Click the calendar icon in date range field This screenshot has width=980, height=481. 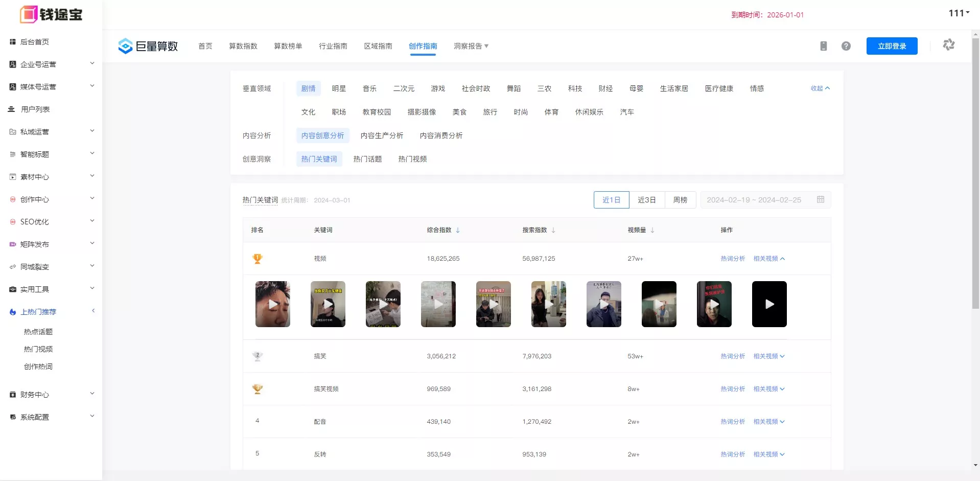point(821,199)
